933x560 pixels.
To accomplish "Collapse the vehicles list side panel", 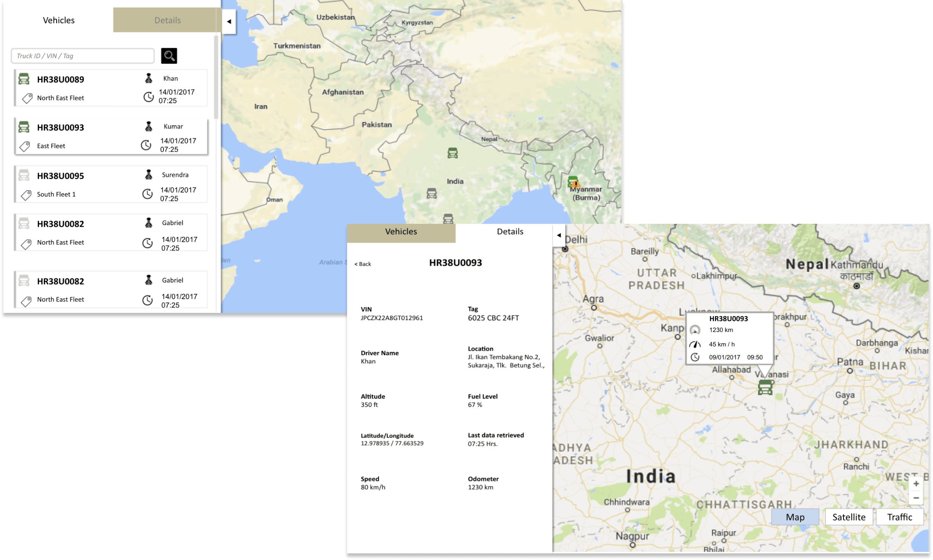I will click(228, 22).
